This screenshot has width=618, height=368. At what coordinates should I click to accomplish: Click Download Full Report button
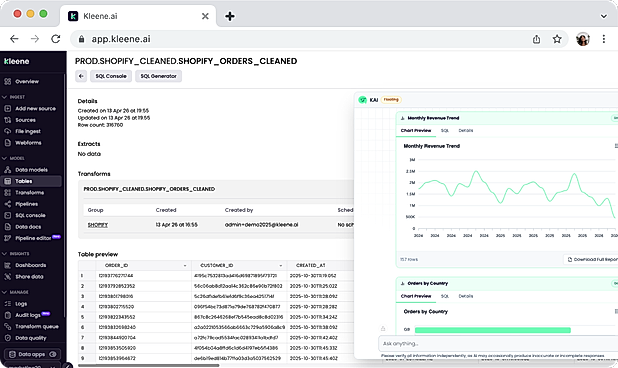coord(592,259)
